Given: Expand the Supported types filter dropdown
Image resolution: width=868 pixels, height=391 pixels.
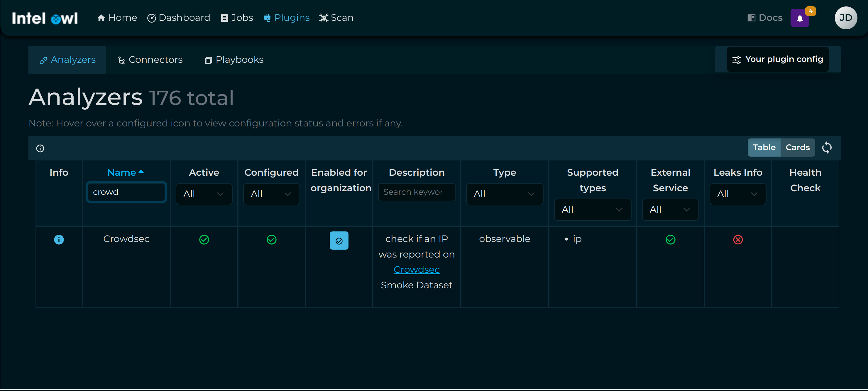Looking at the screenshot, I should tap(593, 209).
